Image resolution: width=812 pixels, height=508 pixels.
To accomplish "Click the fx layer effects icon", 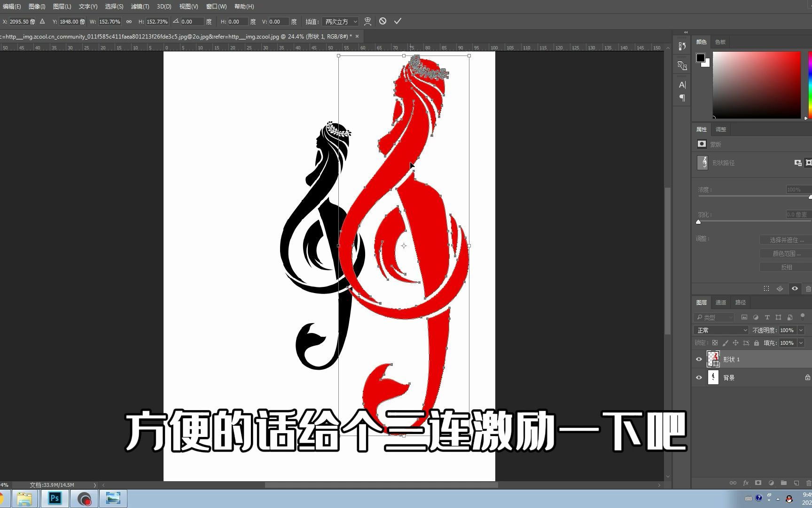I will [746, 483].
